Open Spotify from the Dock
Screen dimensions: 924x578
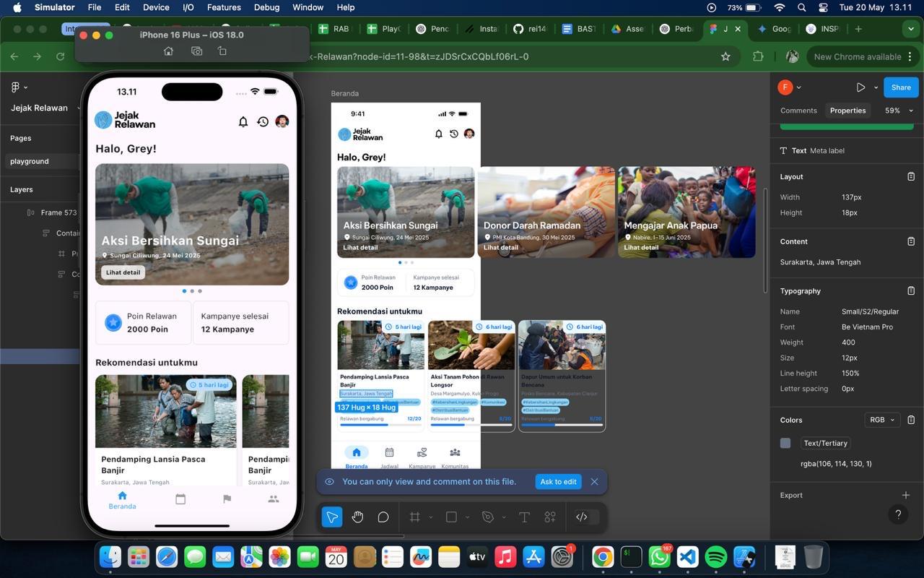[x=715, y=557]
